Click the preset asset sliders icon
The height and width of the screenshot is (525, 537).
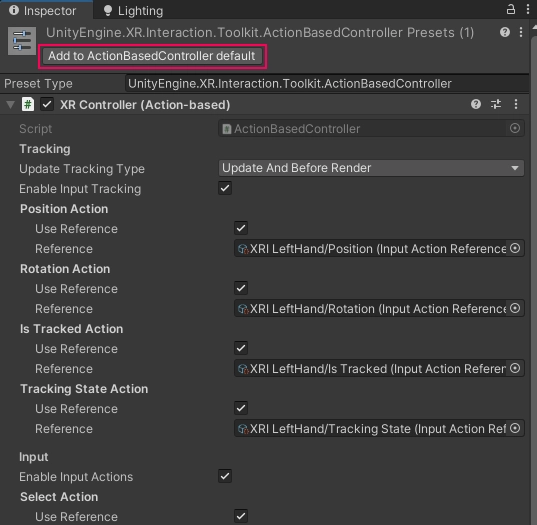tap(22, 41)
